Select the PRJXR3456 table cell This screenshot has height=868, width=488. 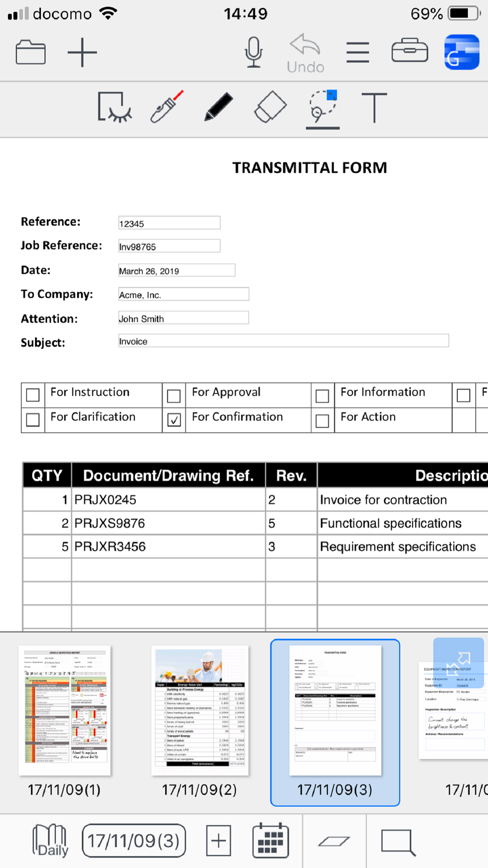168,546
